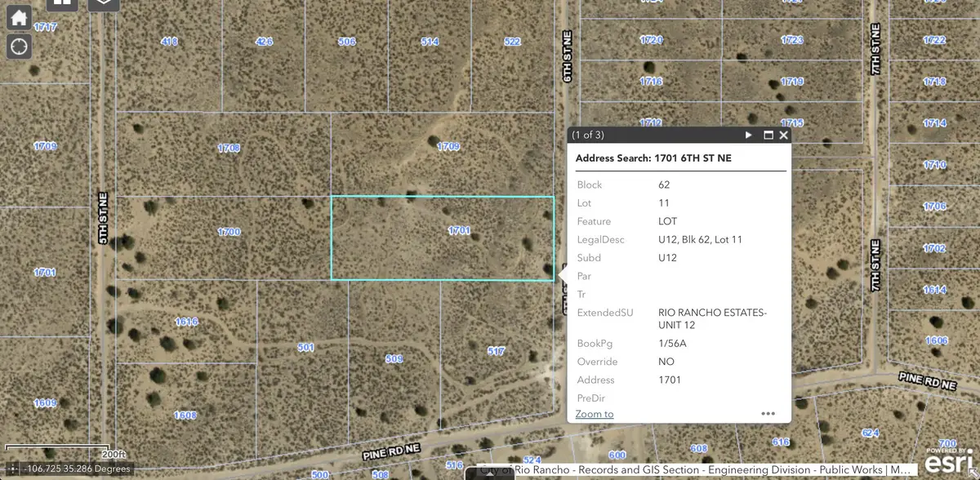This screenshot has height=480, width=980.
Task: Click the City of Rio Rancho attribution text
Action: pos(693,470)
